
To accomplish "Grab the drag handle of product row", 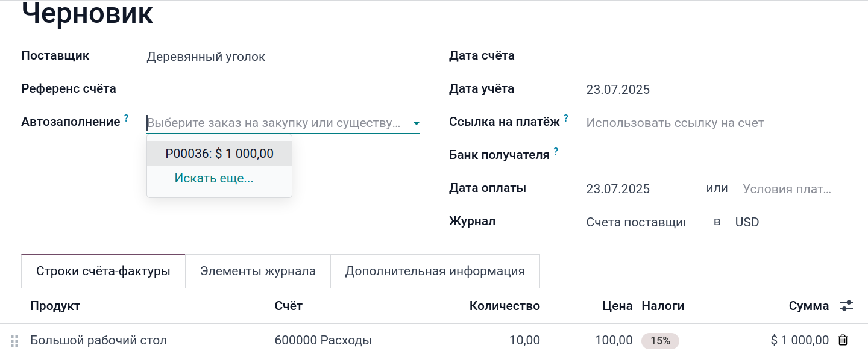I will [14, 341].
